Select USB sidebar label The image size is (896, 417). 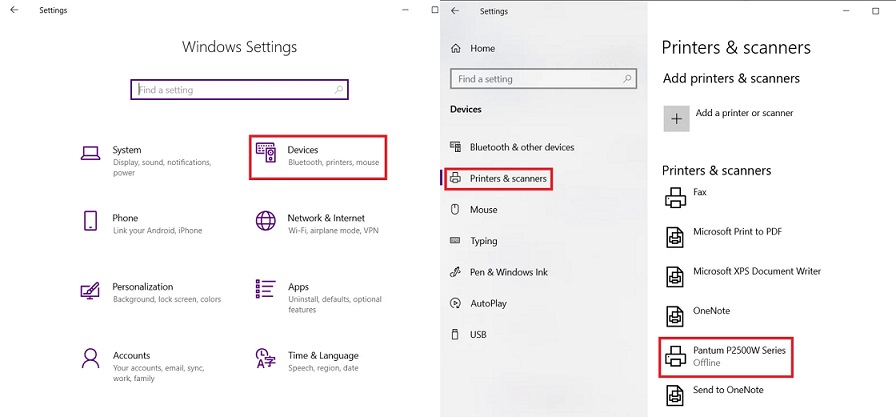[478, 334]
